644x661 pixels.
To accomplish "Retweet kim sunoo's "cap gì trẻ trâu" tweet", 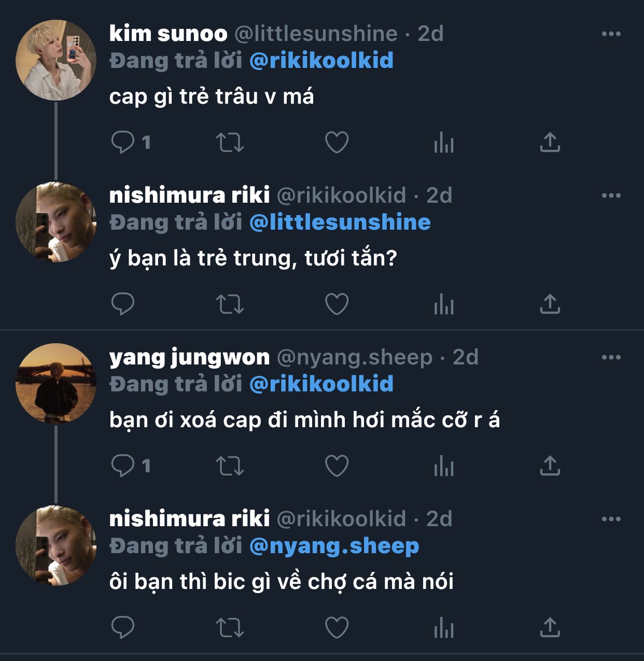I will (x=230, y=142).
